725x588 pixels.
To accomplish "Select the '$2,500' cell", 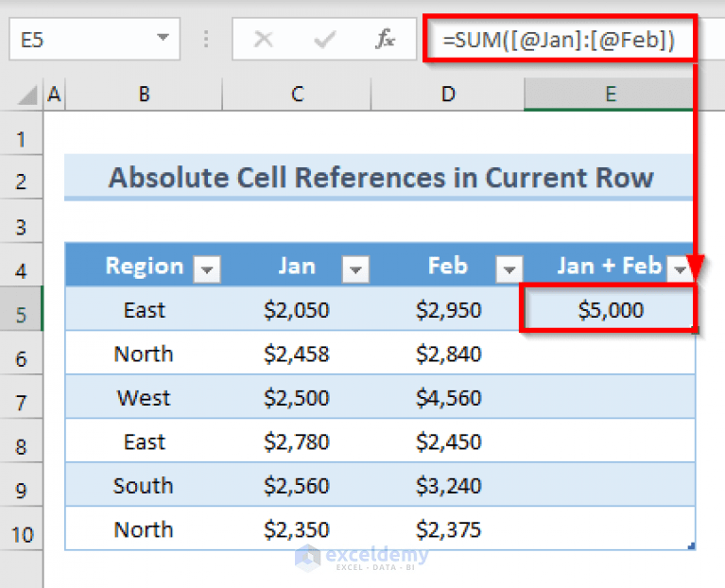I will pyautogui.click(x=297, y=397).
